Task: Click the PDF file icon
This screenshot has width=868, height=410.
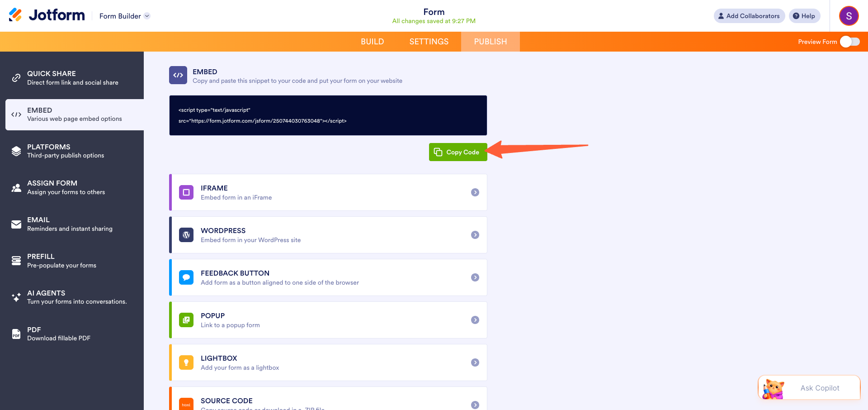Action: (16, 334)
